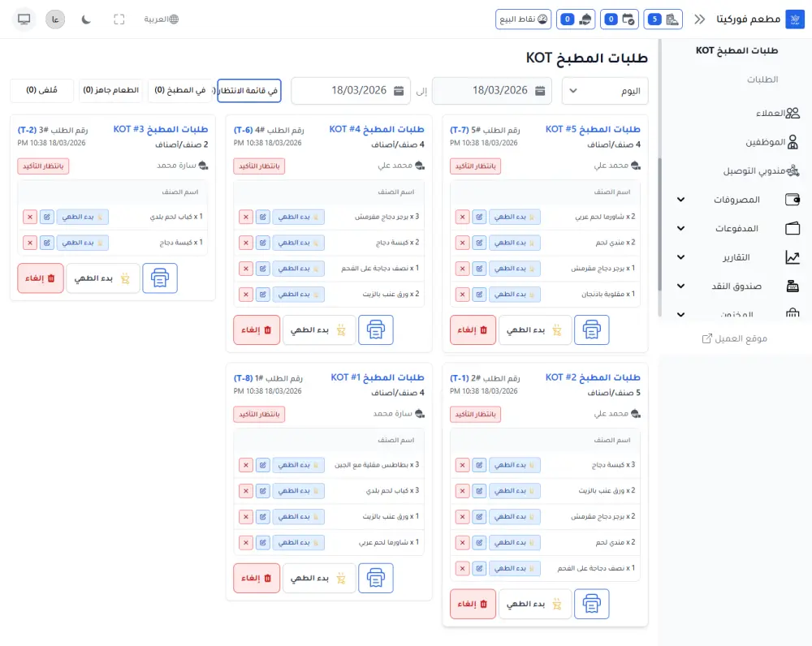Click the start date field showing 18/03/2026
Image resolution: width=812 pixels, height=646 pixels.
[x=491, y=90]
